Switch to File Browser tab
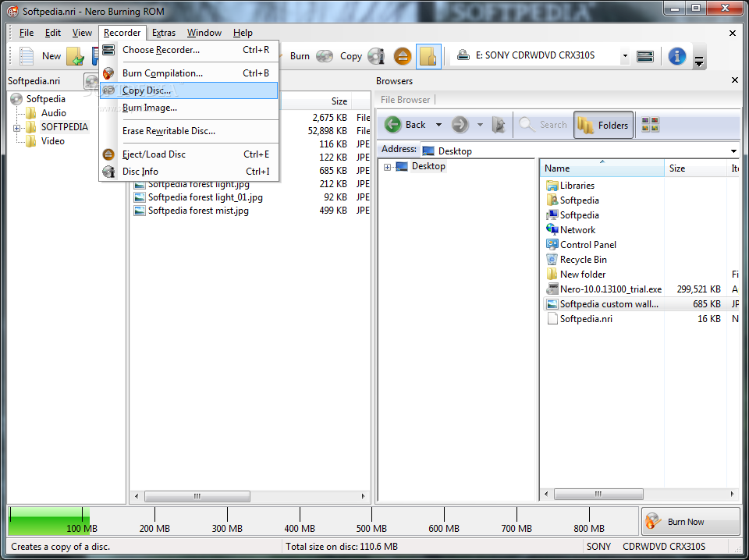 coord(405,99)
